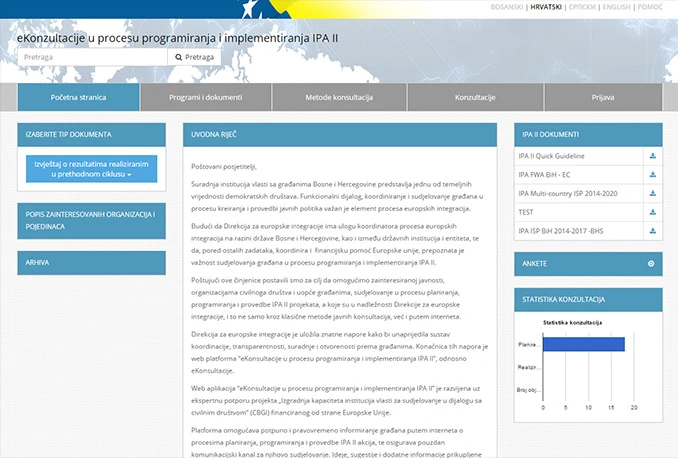Viewport: 678px width, 458px height.
Task: Click the Statistika konzultacija chart title
Action: click(572, 323)
